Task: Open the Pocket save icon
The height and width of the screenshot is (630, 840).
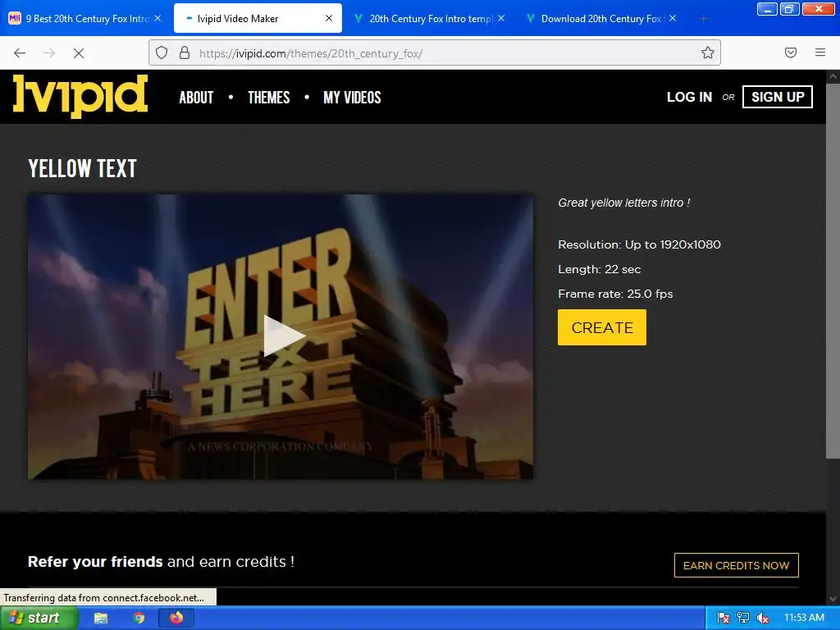Action: (791, 52)
